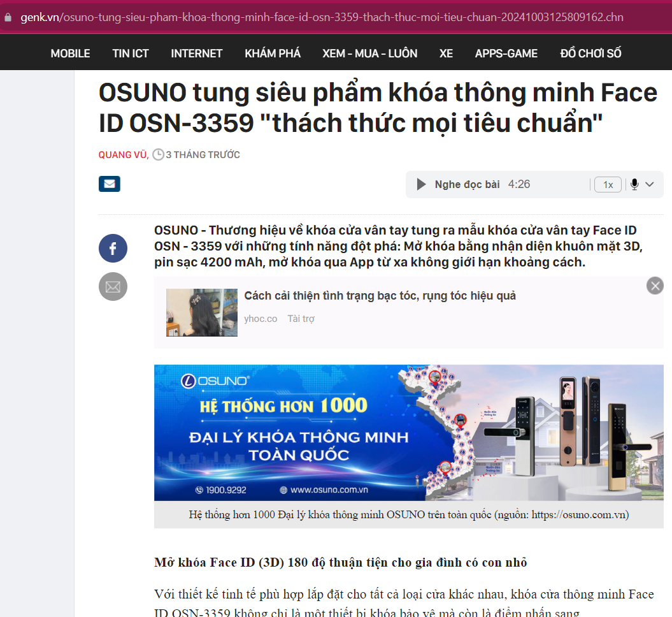Viewport: 672px width, 617px height.
Task: Expand the voice selection chevron
Action: (650, 184)
